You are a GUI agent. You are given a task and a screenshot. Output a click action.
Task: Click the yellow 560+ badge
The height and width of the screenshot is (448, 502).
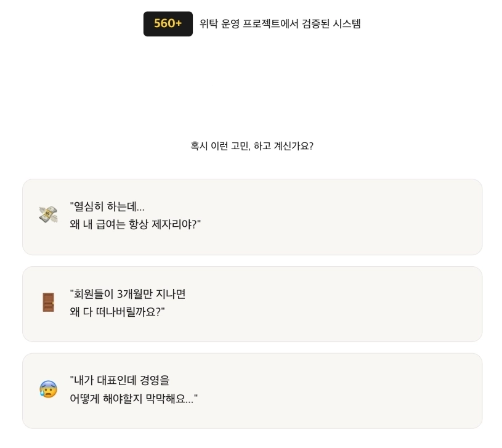pos(168,24)
